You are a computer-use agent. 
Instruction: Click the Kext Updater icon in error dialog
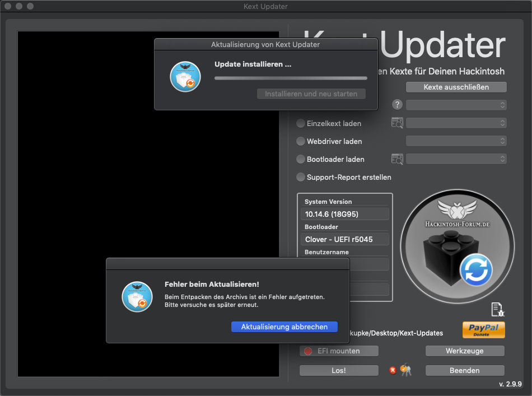137,296
